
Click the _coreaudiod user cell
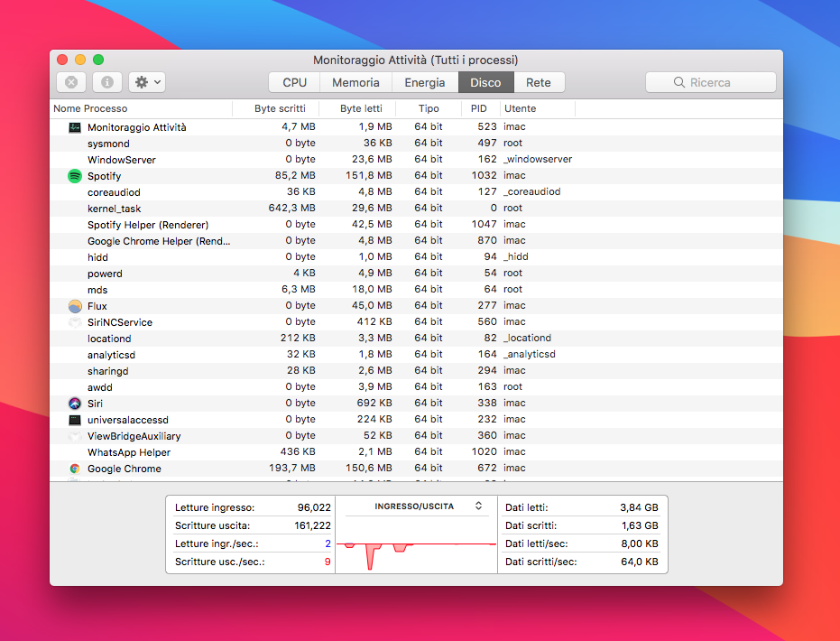click(x=532, y=192)
